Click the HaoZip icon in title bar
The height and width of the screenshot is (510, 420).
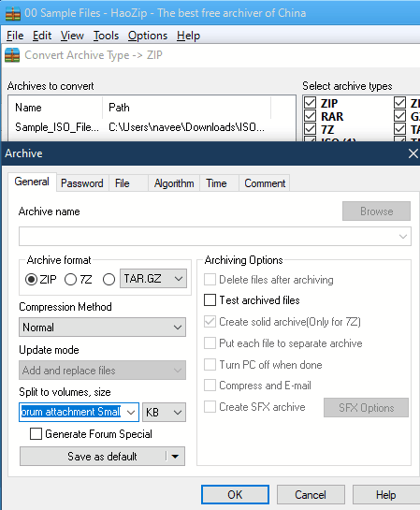pyautogui.click(x=13, y=13)
